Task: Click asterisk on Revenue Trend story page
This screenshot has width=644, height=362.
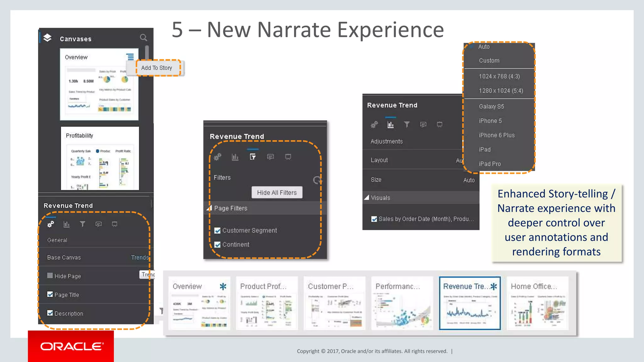Action: [494, 286]
